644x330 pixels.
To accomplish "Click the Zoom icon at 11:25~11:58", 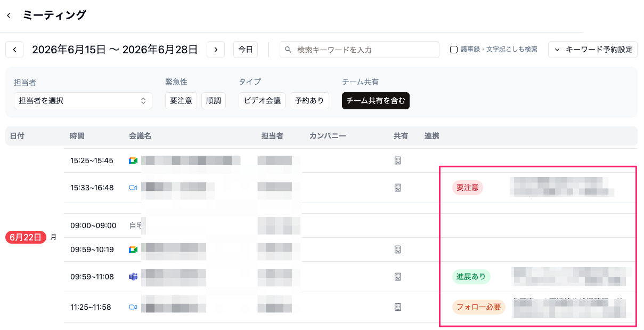I will tap(133, 307).
